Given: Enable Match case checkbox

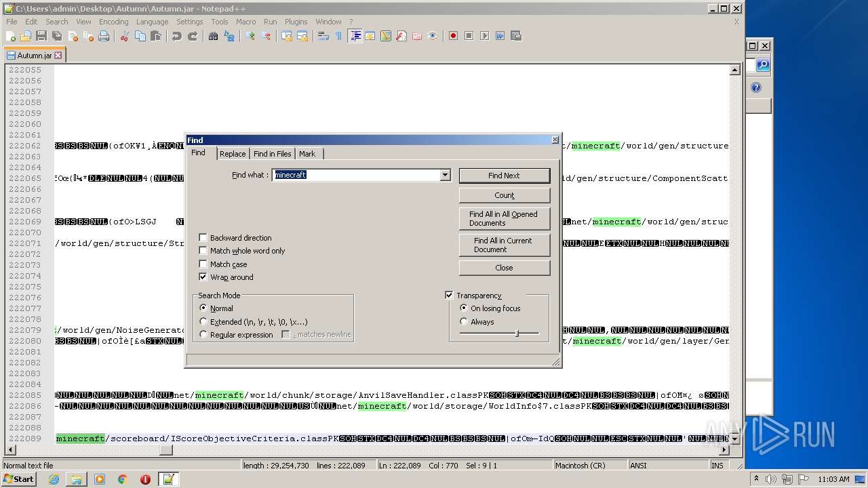Looking at the screenshot, I should point(203,264).
